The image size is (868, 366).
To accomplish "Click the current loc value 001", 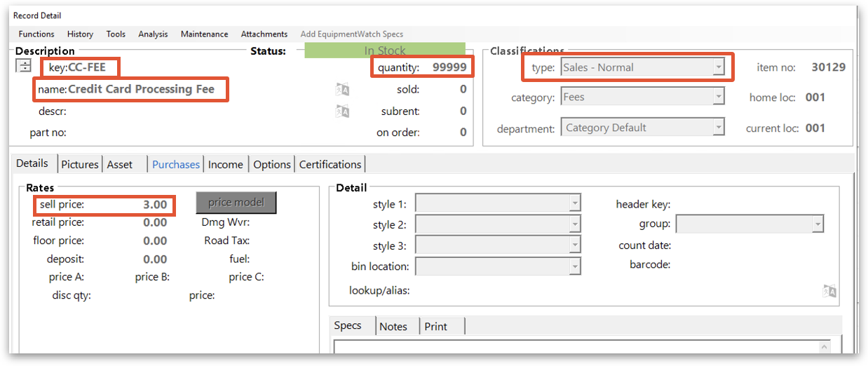I will (815, 128).
